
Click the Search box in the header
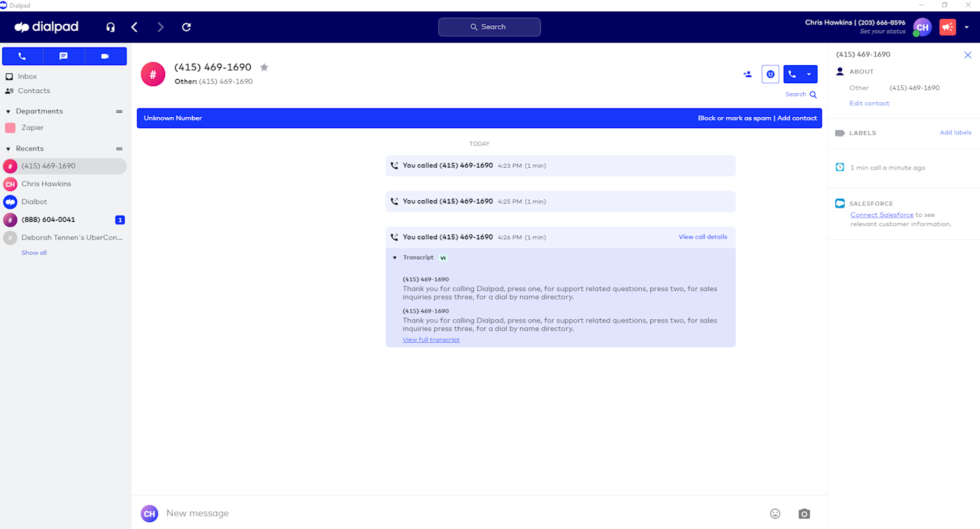click(x=489, y=27)
